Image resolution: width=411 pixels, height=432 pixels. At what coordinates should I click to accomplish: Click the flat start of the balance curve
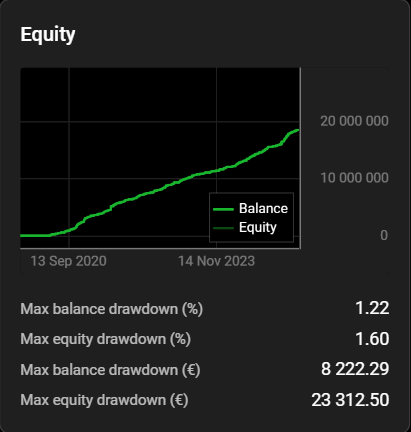[35, 235]
